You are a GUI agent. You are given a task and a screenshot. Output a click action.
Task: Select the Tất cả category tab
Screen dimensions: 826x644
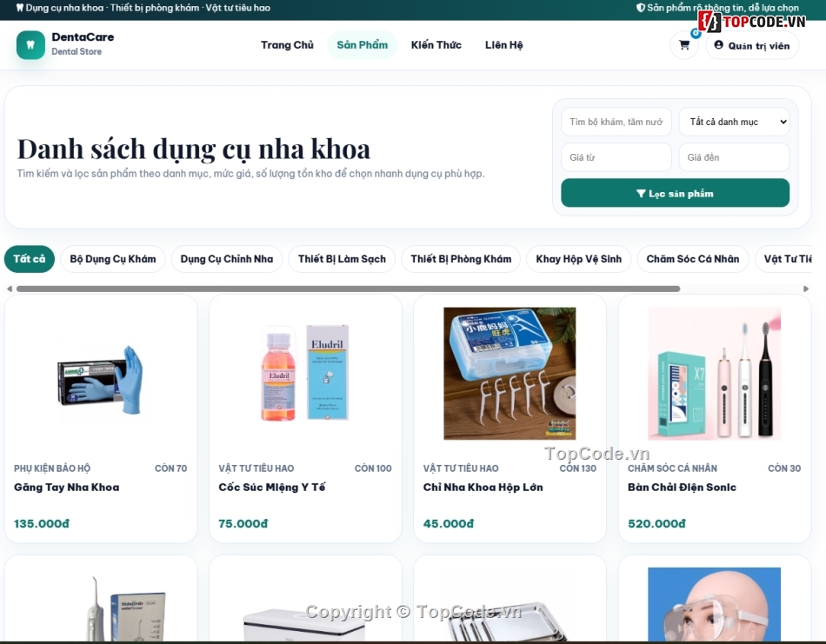pyautogui.click(x=30, y=259)
